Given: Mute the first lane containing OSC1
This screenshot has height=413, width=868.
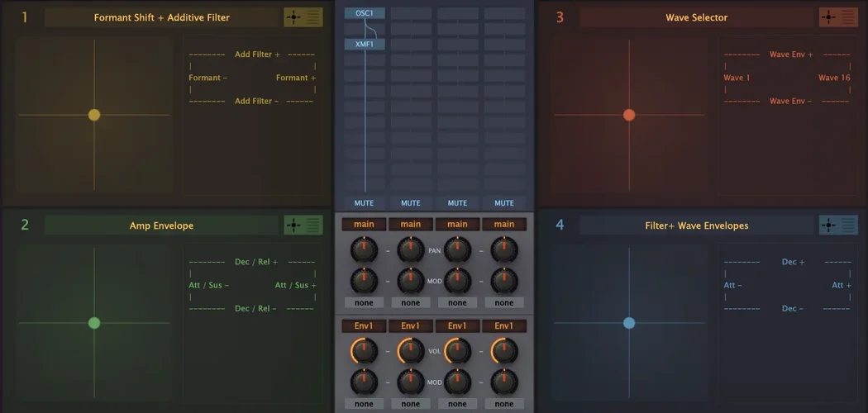Looking at the screenshot, I should point(364,203).
